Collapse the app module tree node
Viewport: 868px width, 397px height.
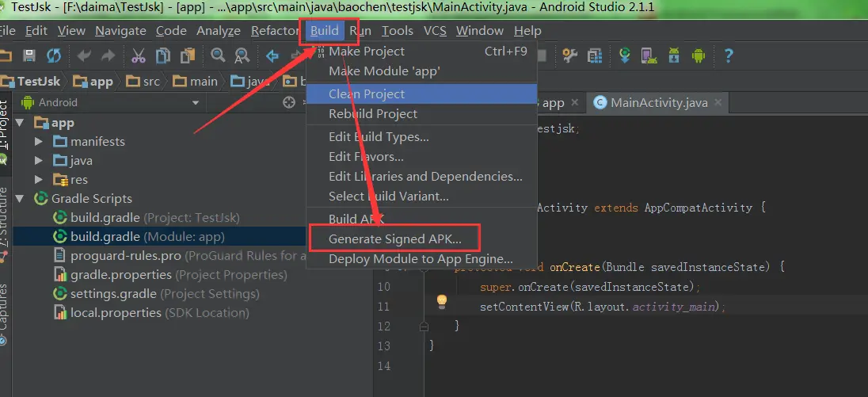click(x=21, y=122)
